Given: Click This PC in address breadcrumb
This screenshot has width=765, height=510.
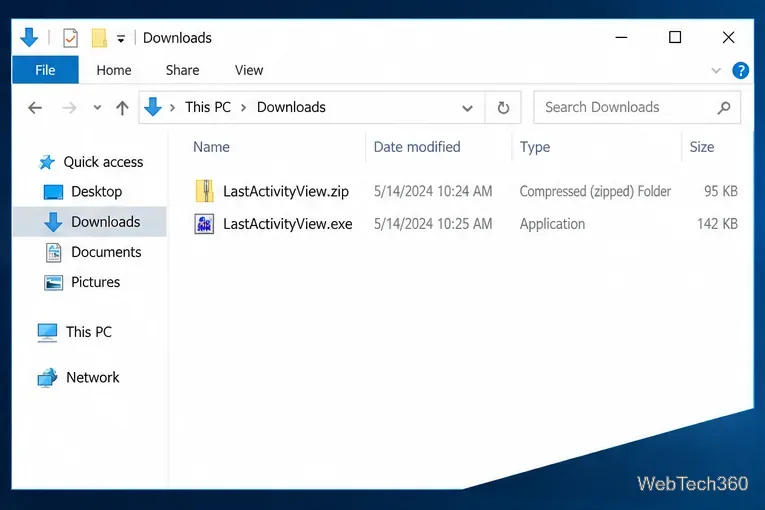Looking at the screenshot, I should pyautogui.click(x=208, y=107).
